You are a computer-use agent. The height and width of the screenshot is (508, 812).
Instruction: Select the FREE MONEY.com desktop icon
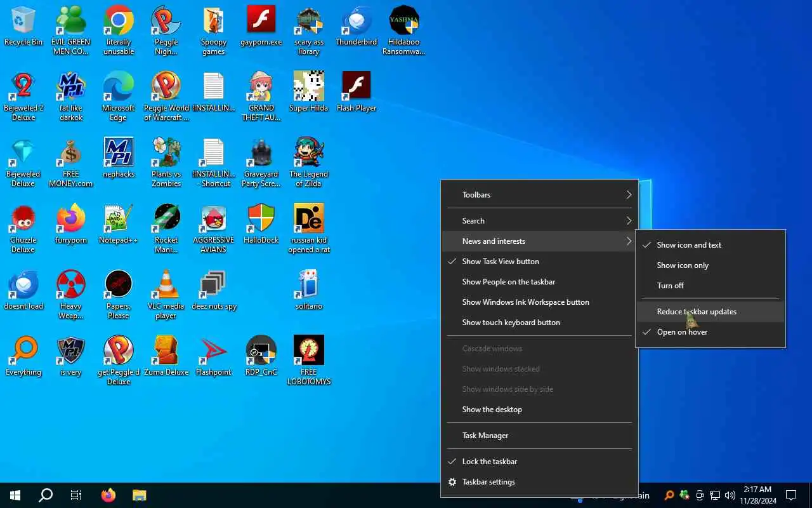point(71,163)
